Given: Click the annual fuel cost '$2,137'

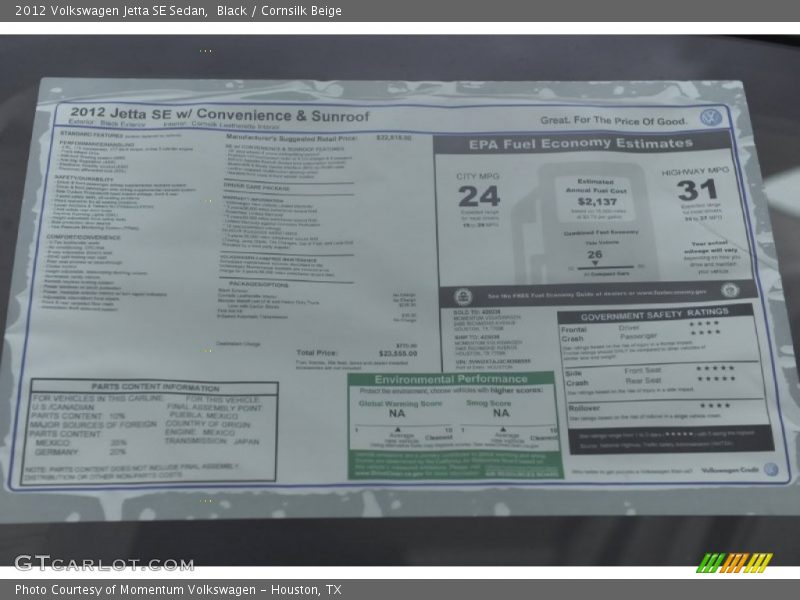Looking at the screenshot, I should pyautogui.click(x=597, y=202).
